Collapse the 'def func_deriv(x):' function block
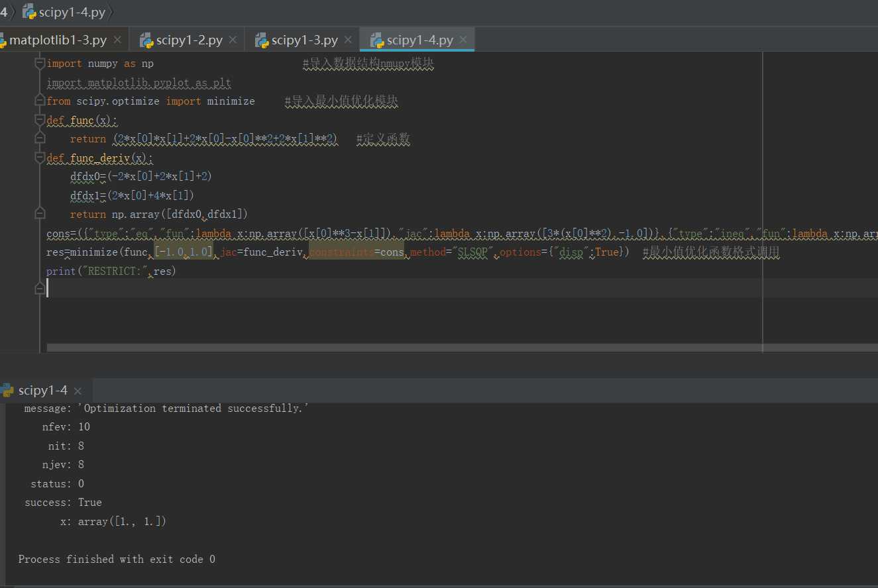The image size is (878, 588). (x=39, y=158)
